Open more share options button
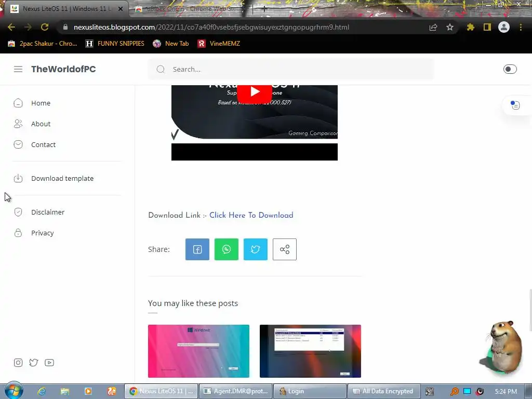 [285, 249]
